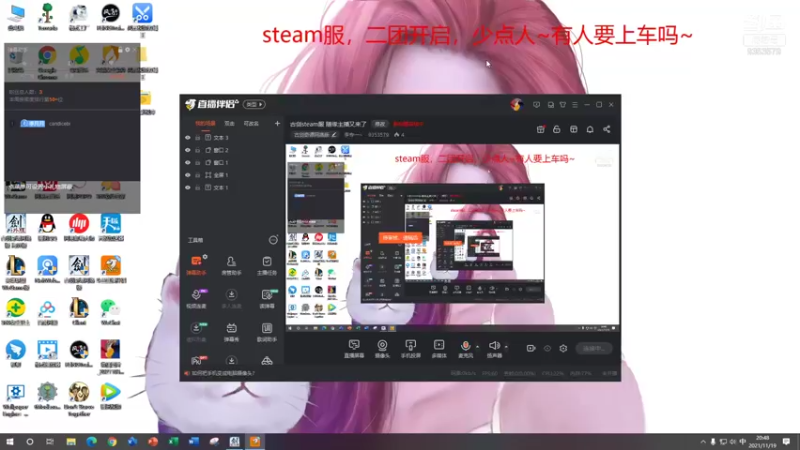
Task: Hide the 窗口 1 source layer
Action: click(188, 163)
